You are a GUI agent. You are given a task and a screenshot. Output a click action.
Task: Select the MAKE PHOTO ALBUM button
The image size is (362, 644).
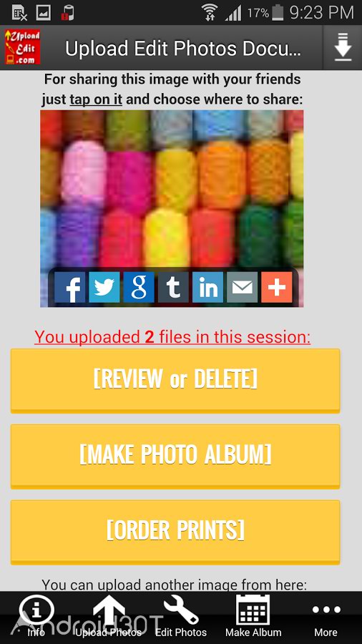[x=175, y=456]
